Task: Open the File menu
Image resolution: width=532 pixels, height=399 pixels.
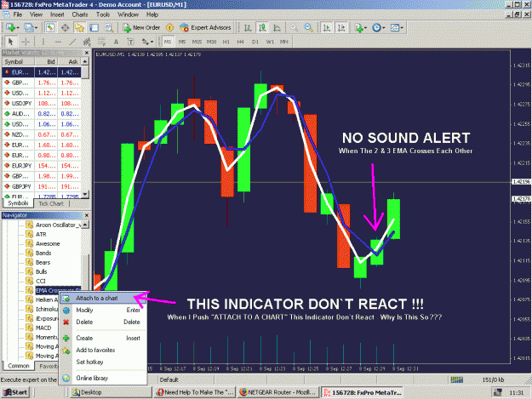Action: [18, 14]
